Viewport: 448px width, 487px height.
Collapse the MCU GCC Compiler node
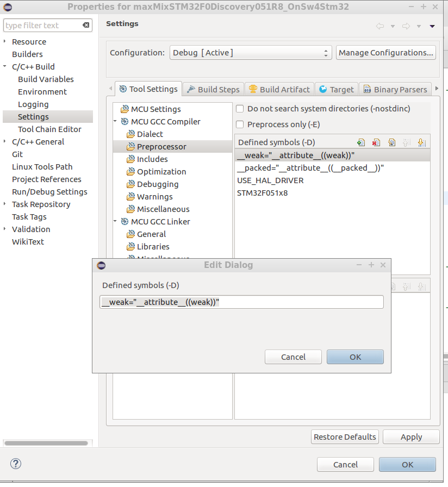pyautogui.click(x=116, y=122)
